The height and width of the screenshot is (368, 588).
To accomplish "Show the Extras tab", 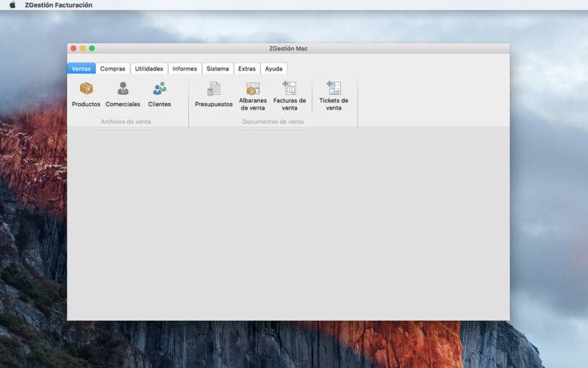I will coord(247,68).
